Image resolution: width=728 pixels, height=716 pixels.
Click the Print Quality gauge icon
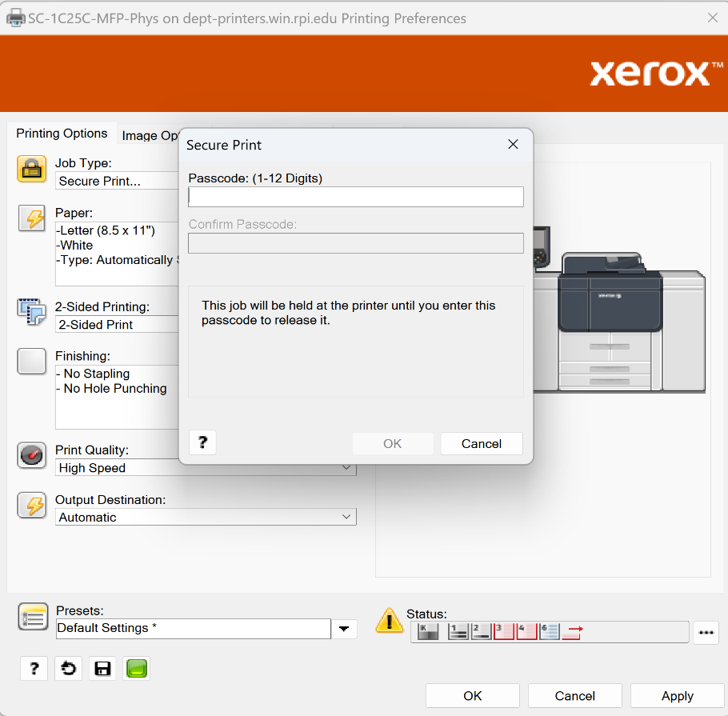pyautogui.click(x=31, y=455)
